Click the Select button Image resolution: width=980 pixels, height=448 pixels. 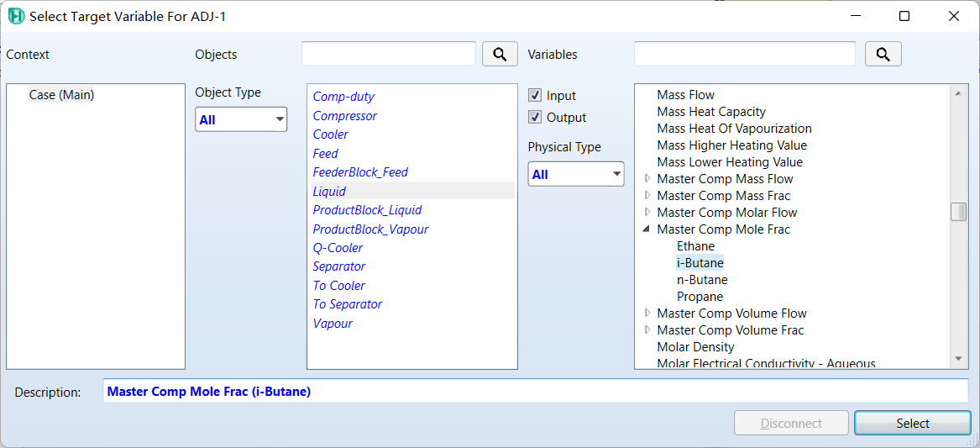point(913,424)
